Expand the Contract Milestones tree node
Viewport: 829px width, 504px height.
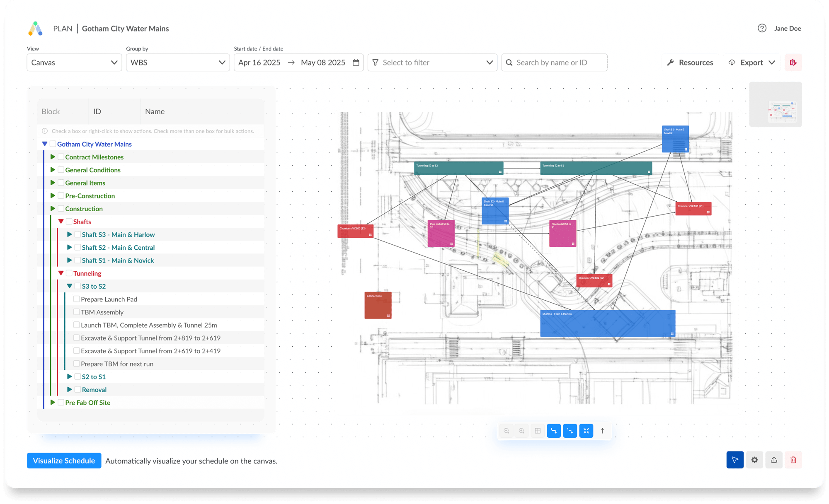pyautogui.click(x=53, y=157)
